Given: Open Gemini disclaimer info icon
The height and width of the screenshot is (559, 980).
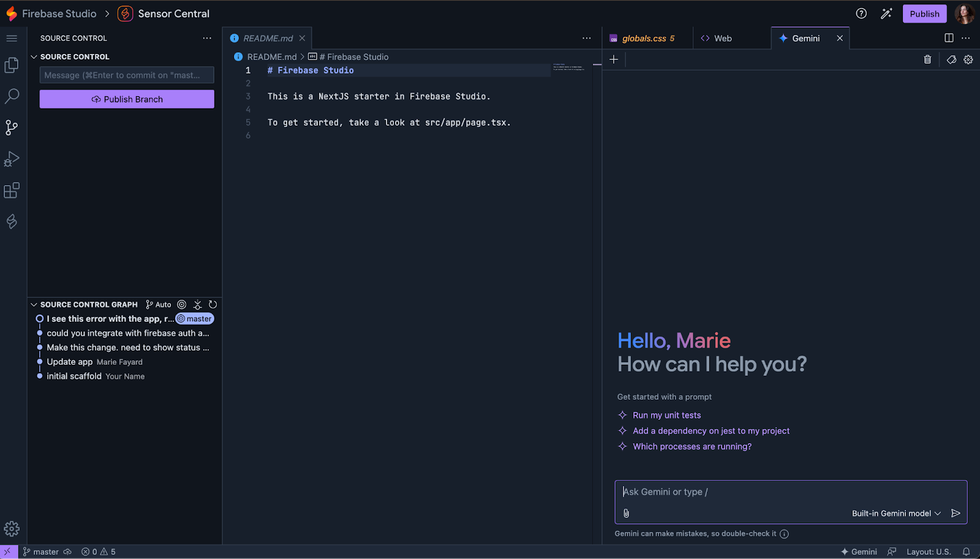Looking at the screenshot, I should pyautogui.click(x=784, y=534).
